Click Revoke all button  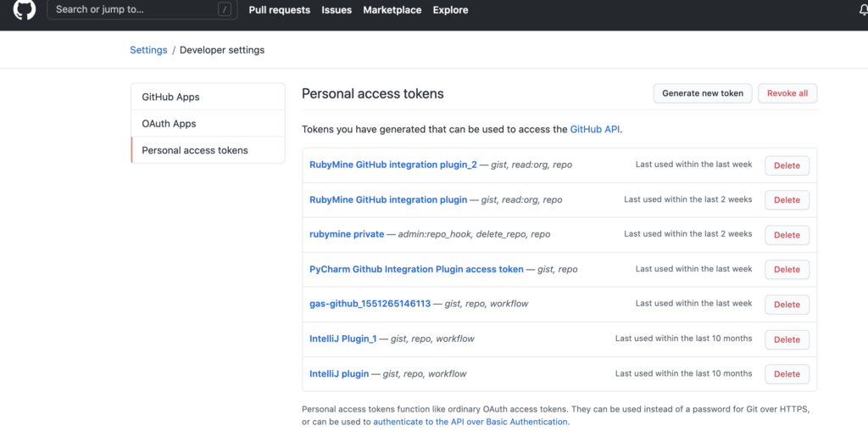point(787,93)
